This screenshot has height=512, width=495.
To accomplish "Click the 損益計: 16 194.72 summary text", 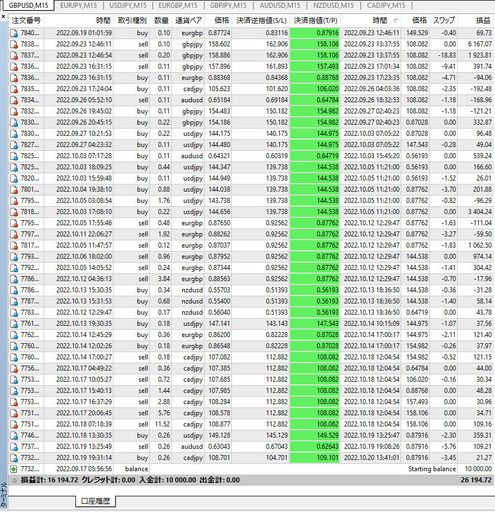I will click(50, 480).
